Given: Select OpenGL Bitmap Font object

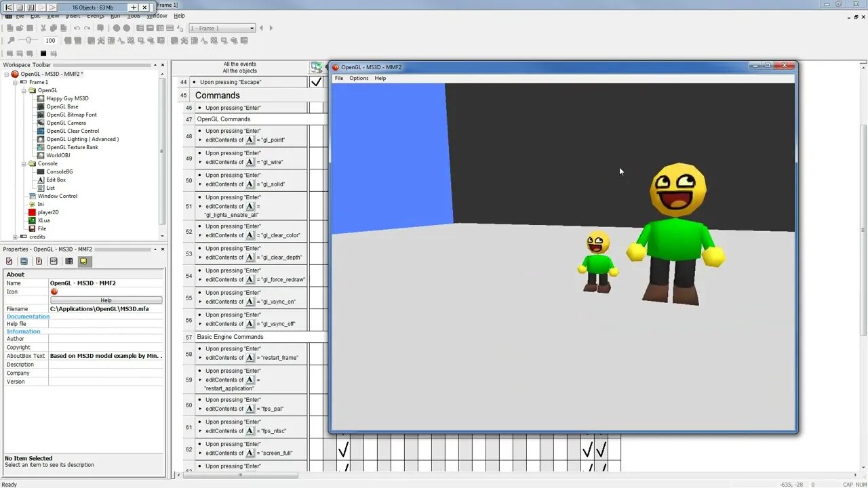Looking at the screenshot, I should pyautogui.click(x=71, y=115).
